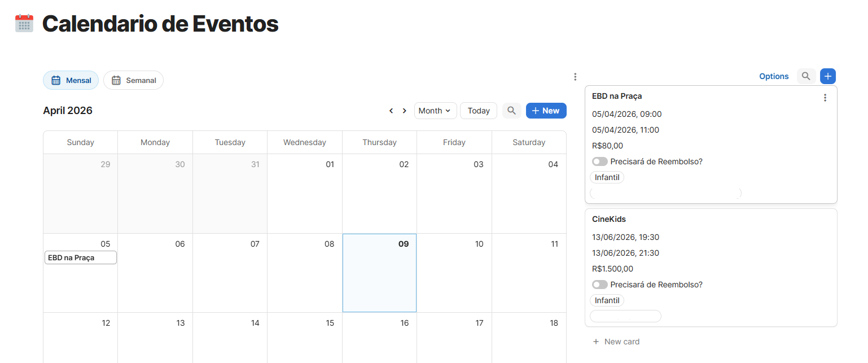868x363 pixels.
Task: Open EBD na Praça event on April 05
Action: [81, 257]
